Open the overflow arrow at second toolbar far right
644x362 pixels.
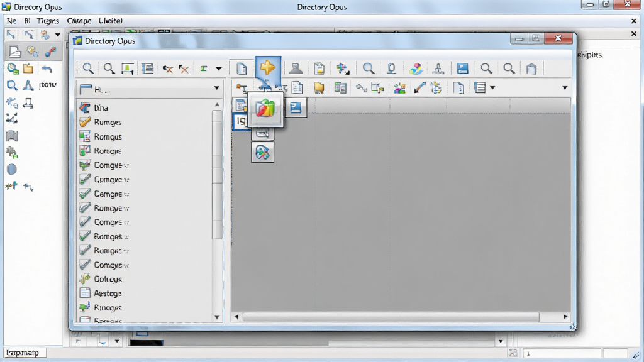click(x=565, y=88)
